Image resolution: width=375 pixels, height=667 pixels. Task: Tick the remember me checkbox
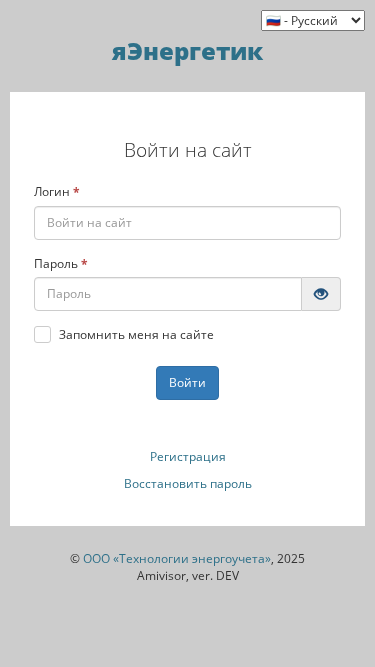(43, 335)
